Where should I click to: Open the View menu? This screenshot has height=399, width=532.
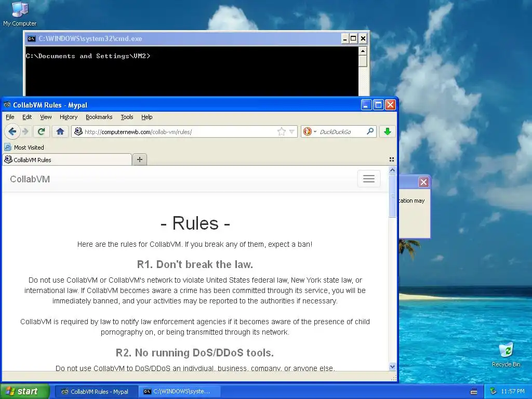click(x=46, y=117)
